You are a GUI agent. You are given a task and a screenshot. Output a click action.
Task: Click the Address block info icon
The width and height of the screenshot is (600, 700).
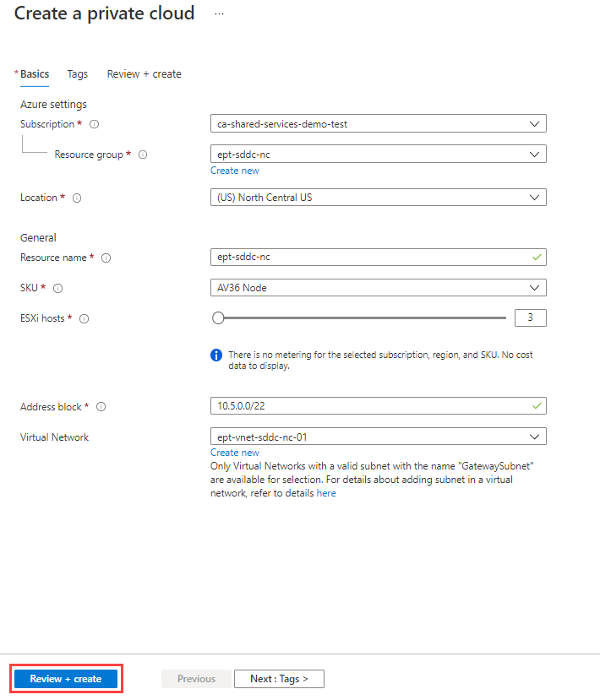coord(101,407)
